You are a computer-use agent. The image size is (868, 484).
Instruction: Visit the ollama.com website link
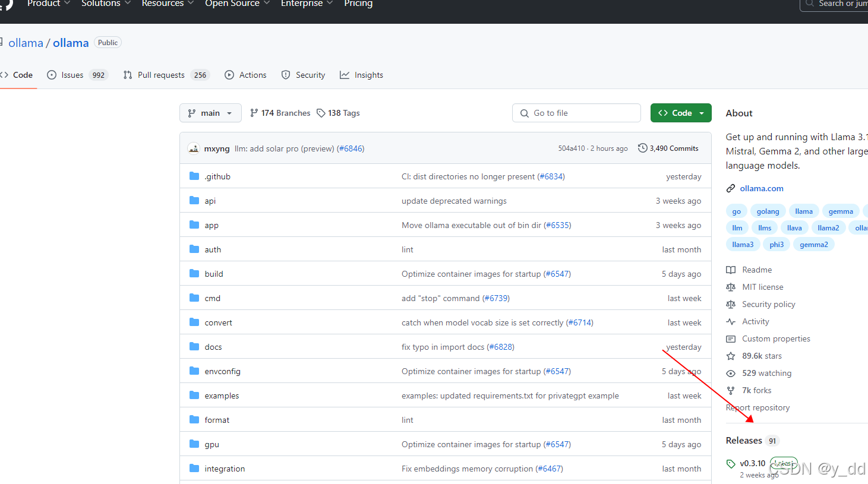click(762, 188)
